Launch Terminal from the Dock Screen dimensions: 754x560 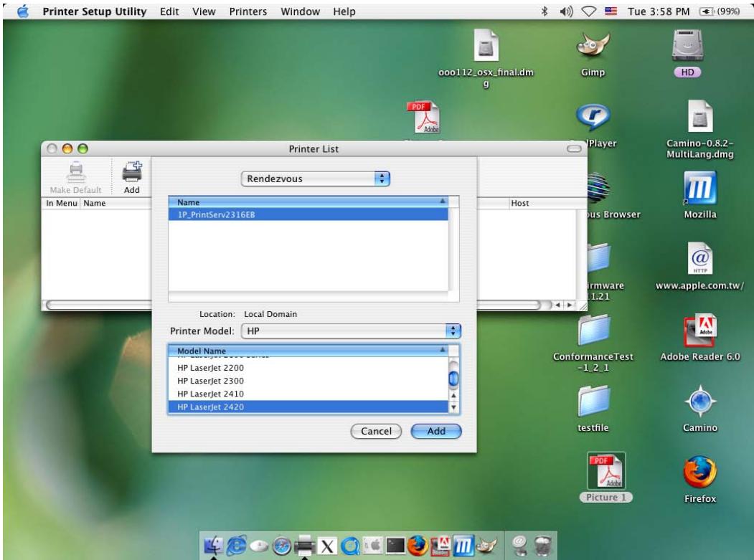click(x=395, y=546)
